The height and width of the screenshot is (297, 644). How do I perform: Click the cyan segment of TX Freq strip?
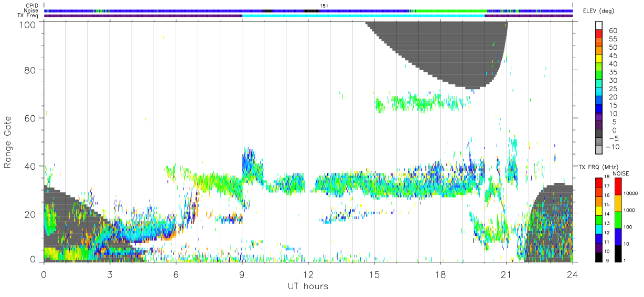(363, 16)
